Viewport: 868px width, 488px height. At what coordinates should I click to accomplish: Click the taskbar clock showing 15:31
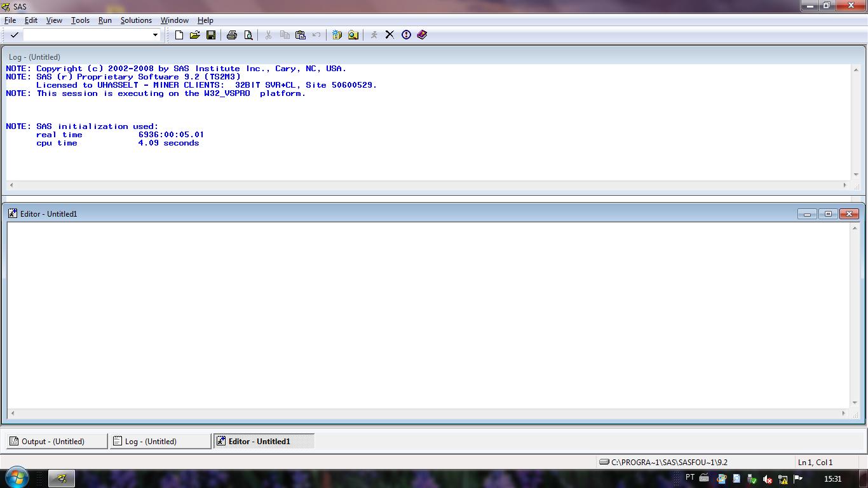coord(832,478)
